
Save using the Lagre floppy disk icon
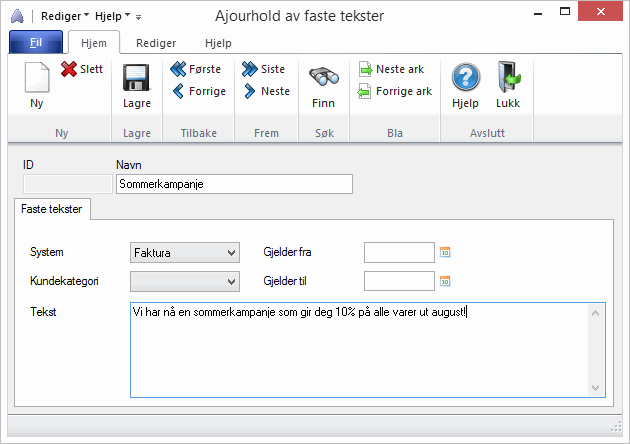point(136,78)
